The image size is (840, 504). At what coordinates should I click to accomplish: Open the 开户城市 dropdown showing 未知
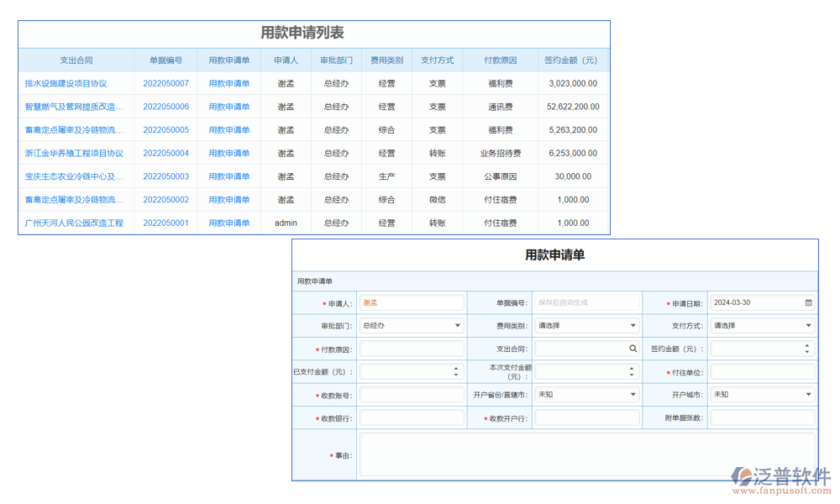(x=807, y=394)
